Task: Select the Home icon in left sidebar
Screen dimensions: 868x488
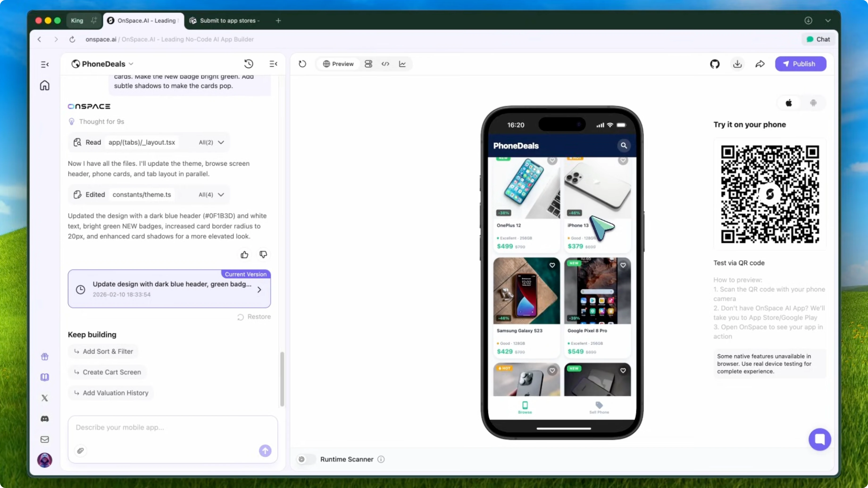Action: pyautogui.click(x=45, y=86)
